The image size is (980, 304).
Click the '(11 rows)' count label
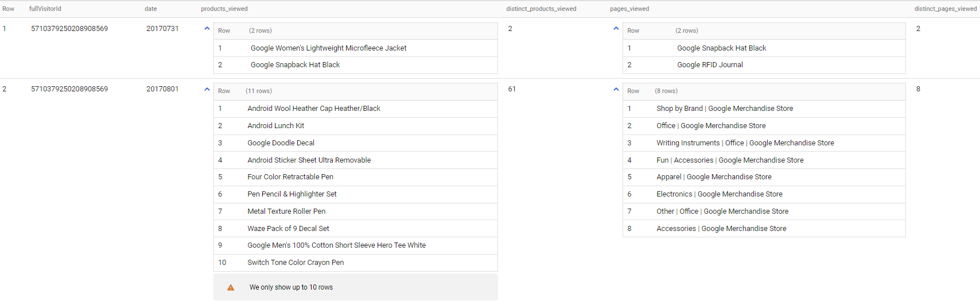tap(259, 91)
